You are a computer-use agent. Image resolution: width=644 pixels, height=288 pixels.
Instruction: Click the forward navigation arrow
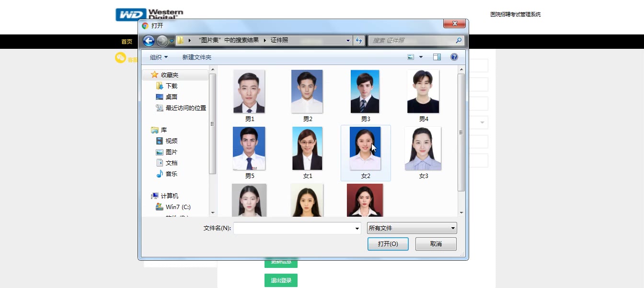(162, 41)
